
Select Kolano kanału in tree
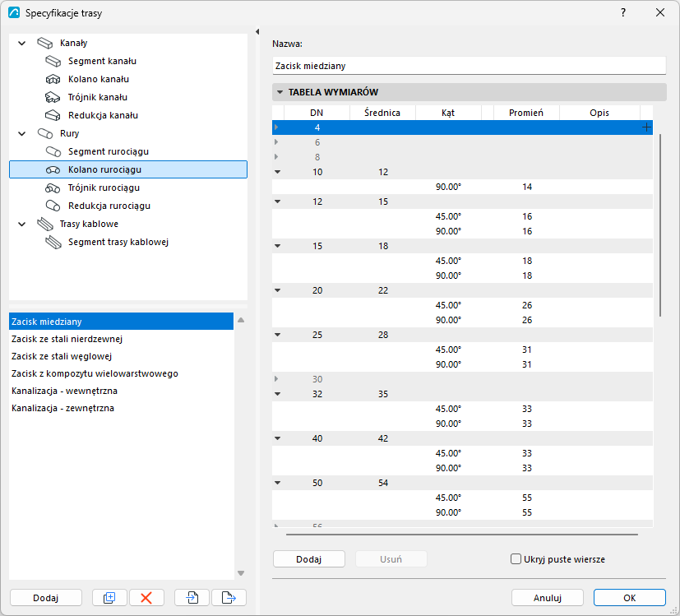(x=99, y=80)
